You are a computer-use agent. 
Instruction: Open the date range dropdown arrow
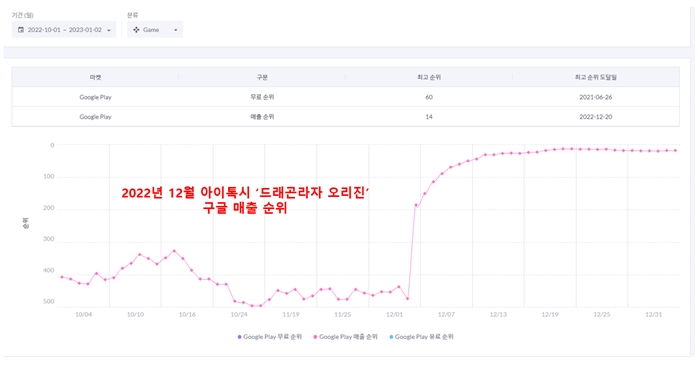(x=109, y=30)
